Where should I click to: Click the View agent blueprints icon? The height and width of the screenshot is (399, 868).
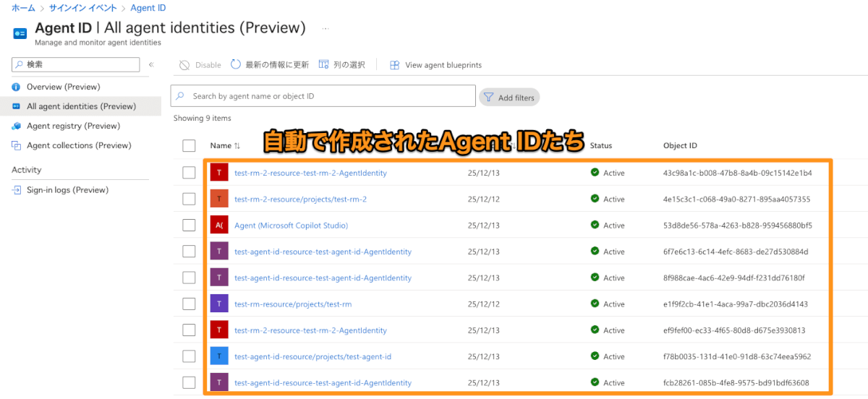tap(395, 65)
